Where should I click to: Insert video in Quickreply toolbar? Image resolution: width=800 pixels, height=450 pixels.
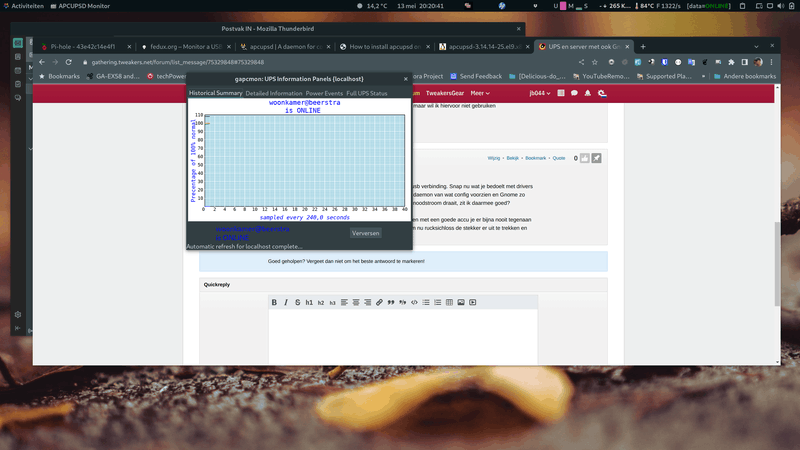473,303
